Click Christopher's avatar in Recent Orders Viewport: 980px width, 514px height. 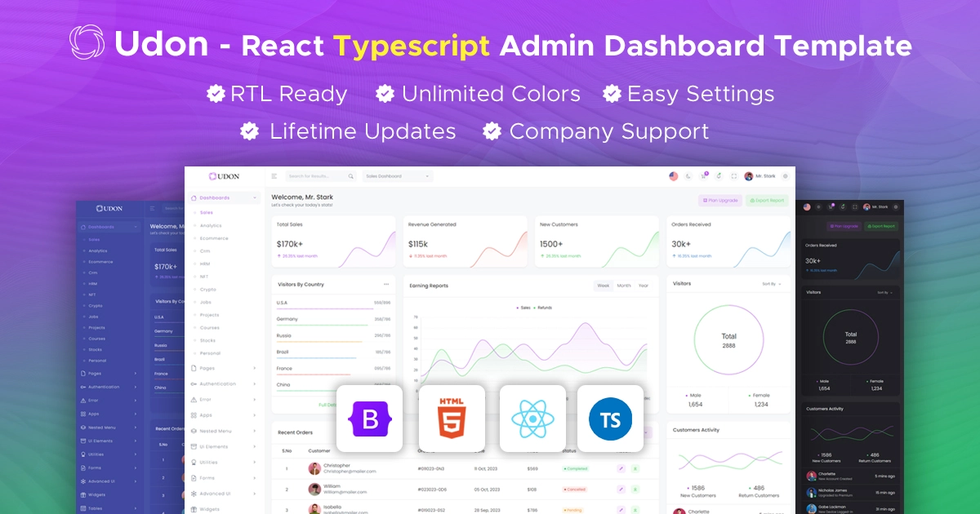point(314,468)
